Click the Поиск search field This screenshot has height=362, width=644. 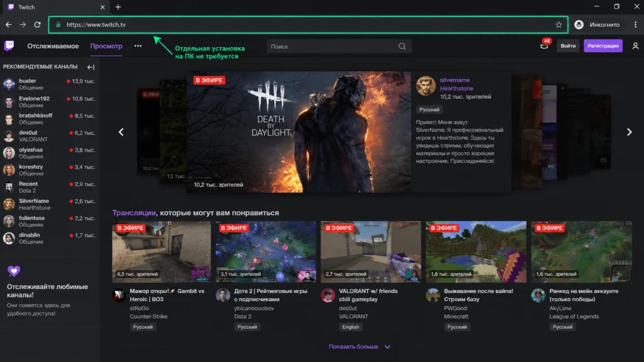(332, 47)
